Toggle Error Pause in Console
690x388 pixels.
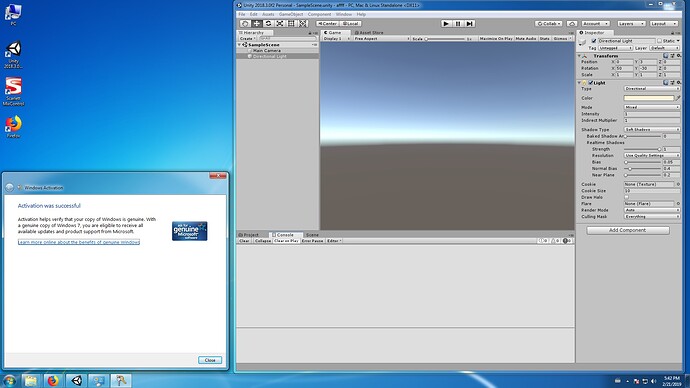tap(312, 241)
